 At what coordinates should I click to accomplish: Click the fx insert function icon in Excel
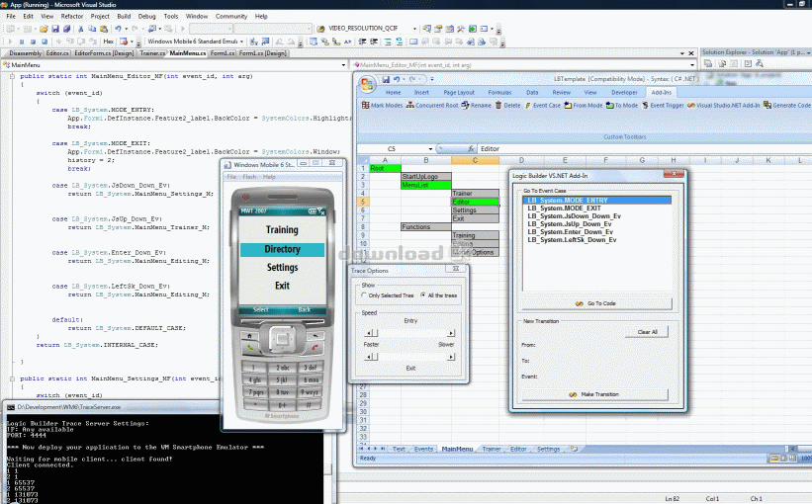coord(471,149)
